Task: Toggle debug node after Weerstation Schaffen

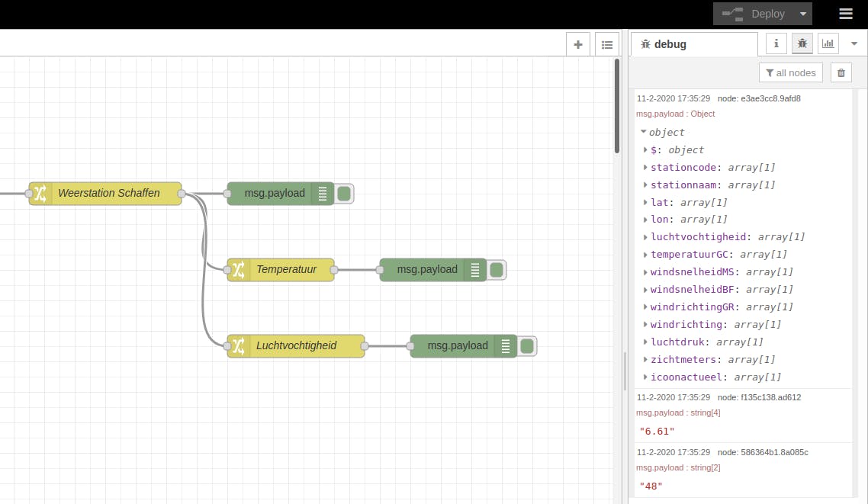Action: pyautogui.click(x=344, y=194)
